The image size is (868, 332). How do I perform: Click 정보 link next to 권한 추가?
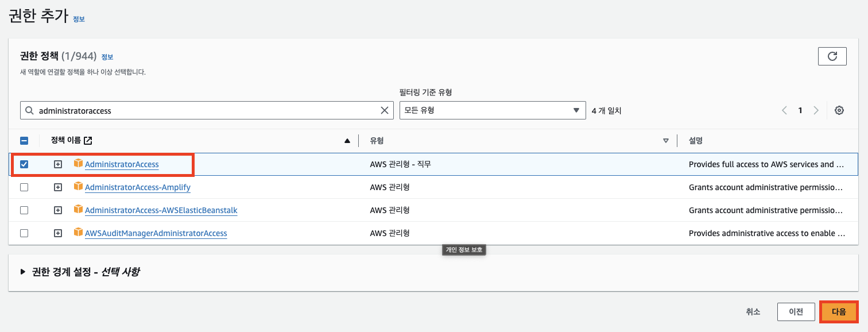pyautogui.click(x=79, y=19)
